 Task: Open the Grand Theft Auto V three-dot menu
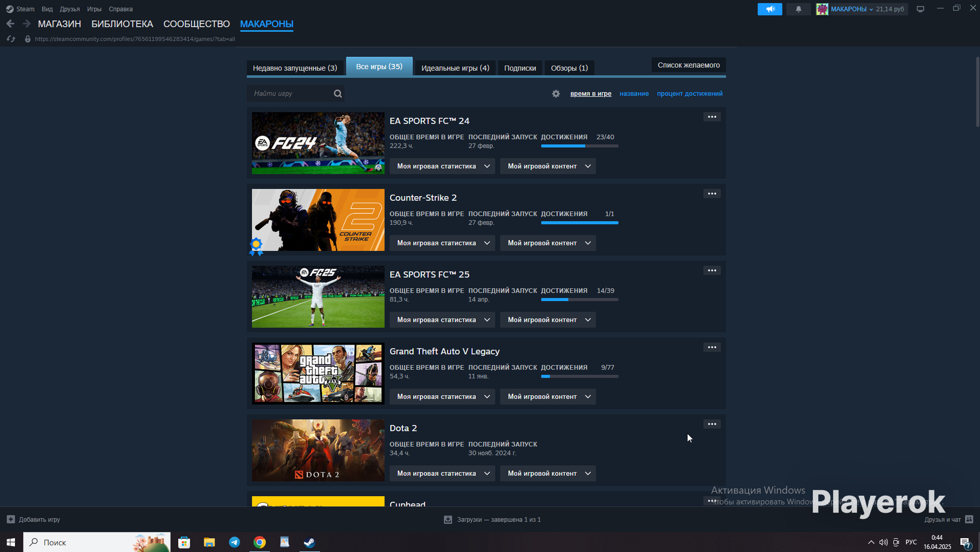(712, 347)
